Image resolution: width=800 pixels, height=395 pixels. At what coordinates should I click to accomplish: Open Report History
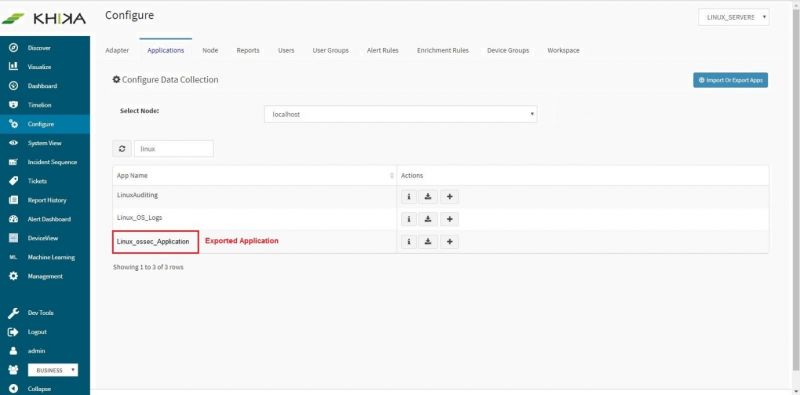click(x=47, y=201)
